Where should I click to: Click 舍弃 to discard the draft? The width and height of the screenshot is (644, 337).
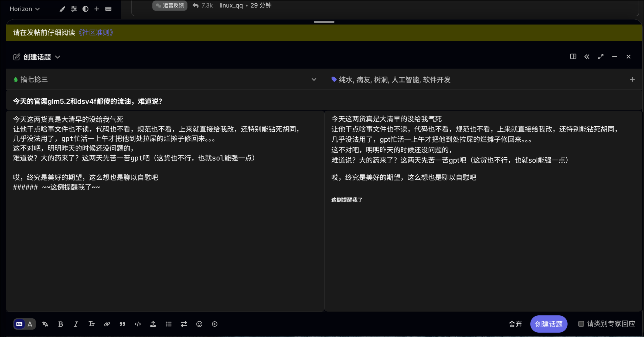515,324
